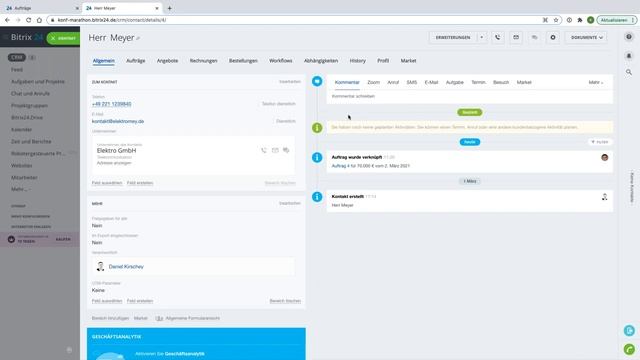Click the chat bubbles icon in header
The width and height of the screenshot is (640, 360).
coord(534,38)
